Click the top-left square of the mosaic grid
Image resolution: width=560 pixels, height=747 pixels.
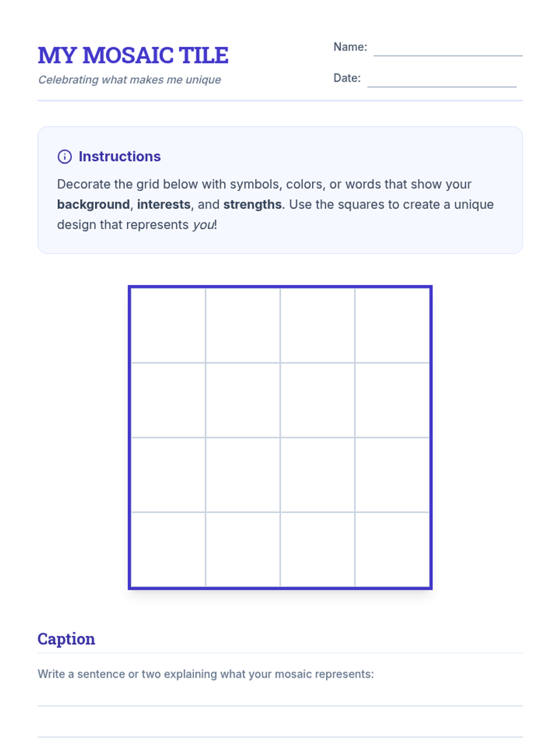click(168, 325)
